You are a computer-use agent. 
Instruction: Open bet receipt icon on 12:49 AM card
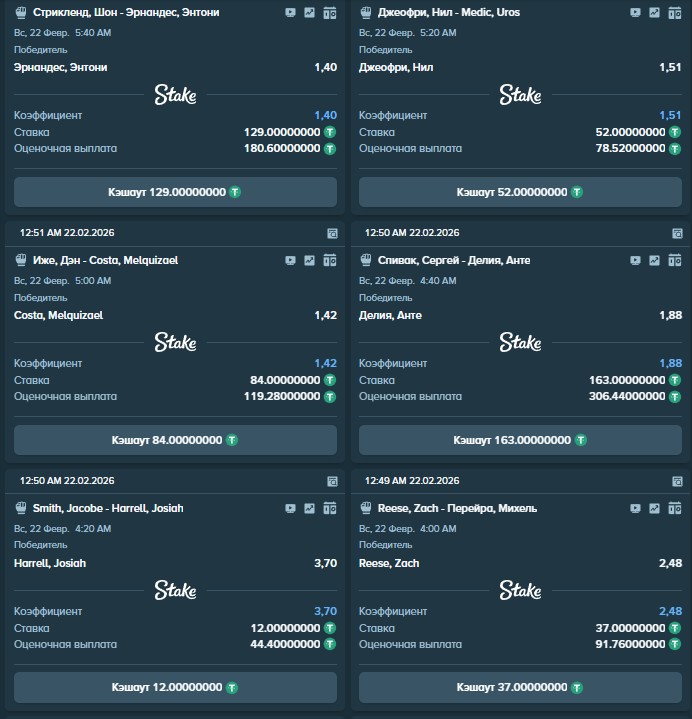[x=677, y=481]
